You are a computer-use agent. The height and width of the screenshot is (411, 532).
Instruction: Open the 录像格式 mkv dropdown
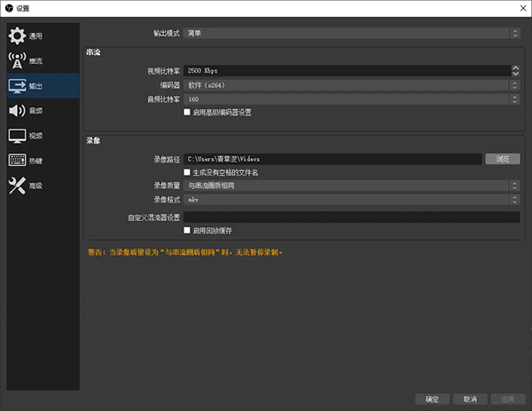[352, 200]
